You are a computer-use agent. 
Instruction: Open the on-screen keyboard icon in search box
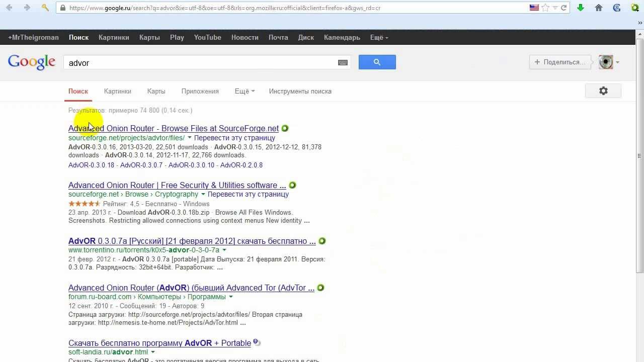pyautogui.click(x=343, y=62)
